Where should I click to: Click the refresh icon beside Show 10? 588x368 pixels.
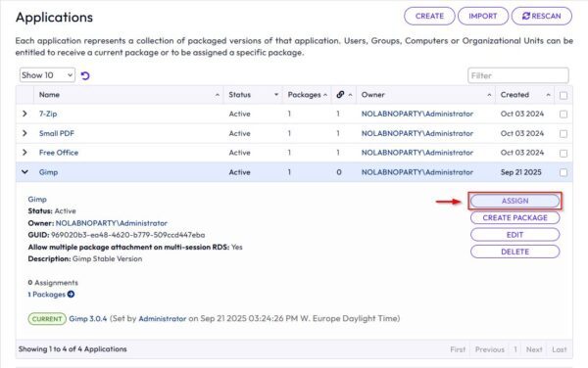(85, 75)
